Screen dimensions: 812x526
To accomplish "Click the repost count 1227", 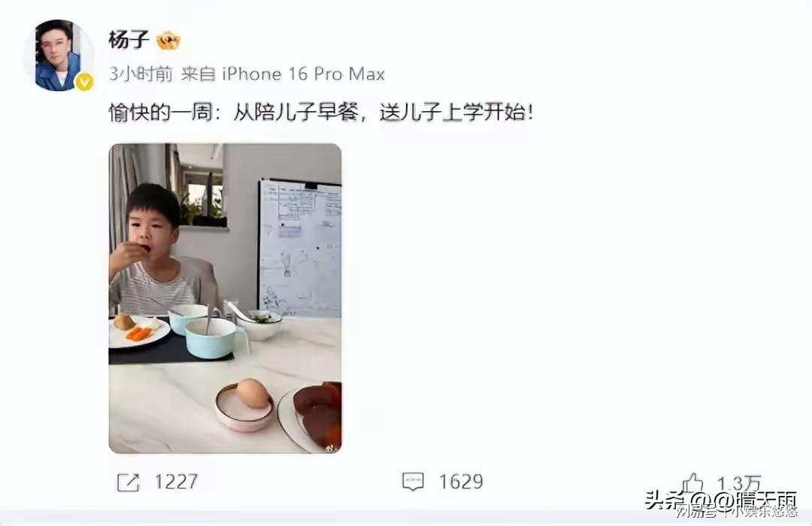I will click(x=176, y=482).
